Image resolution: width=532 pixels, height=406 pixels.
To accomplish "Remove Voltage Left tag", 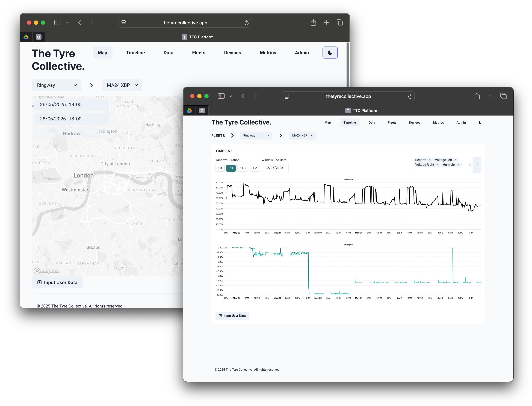I will pyautogui.click(x=455, y=160).
